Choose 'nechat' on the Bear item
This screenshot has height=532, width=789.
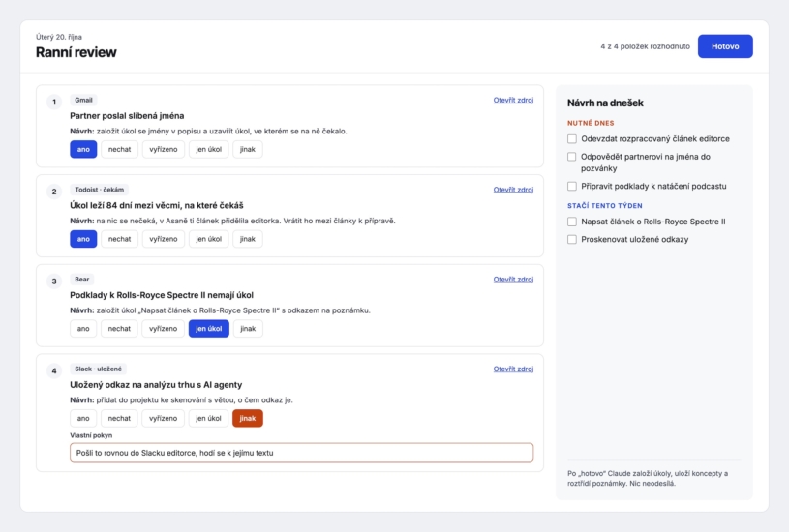pos(119,328)
